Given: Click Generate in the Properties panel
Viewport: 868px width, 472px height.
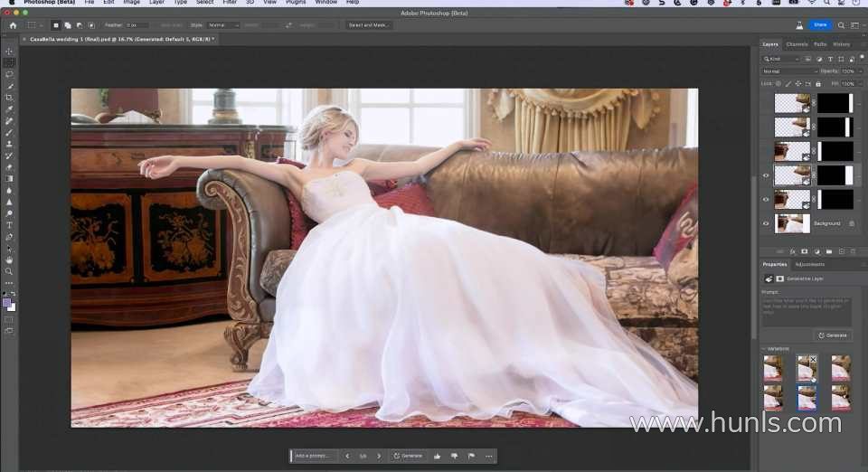Looking at the screenshot, I should (x=833, y=335).
